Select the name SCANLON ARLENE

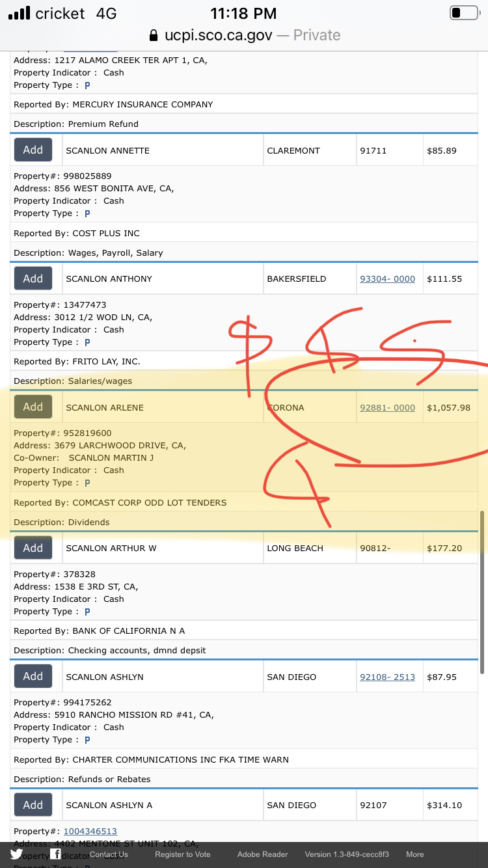[105, 407]
